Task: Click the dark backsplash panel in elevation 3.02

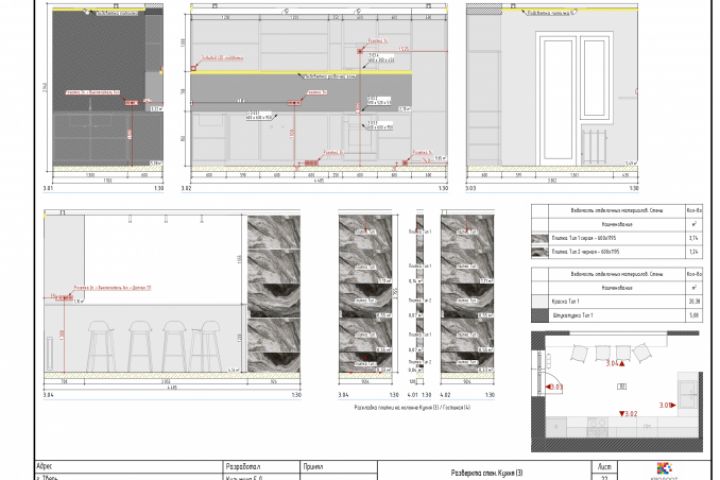Action: [301, 93]
